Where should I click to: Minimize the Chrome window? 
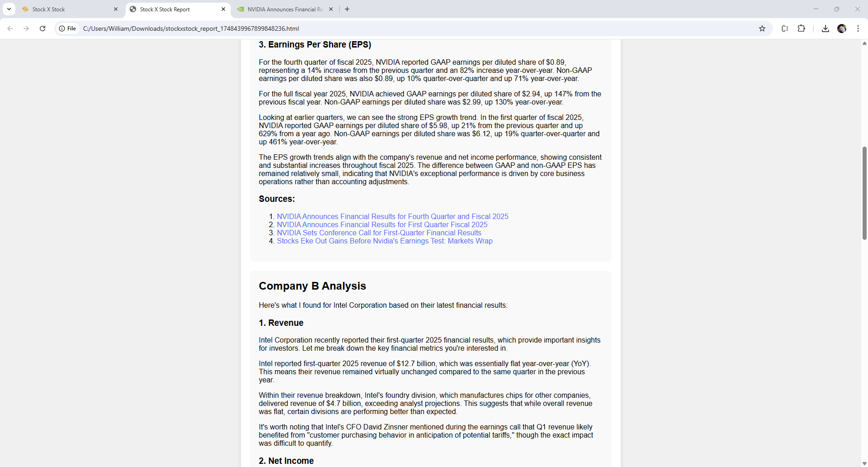816,9
